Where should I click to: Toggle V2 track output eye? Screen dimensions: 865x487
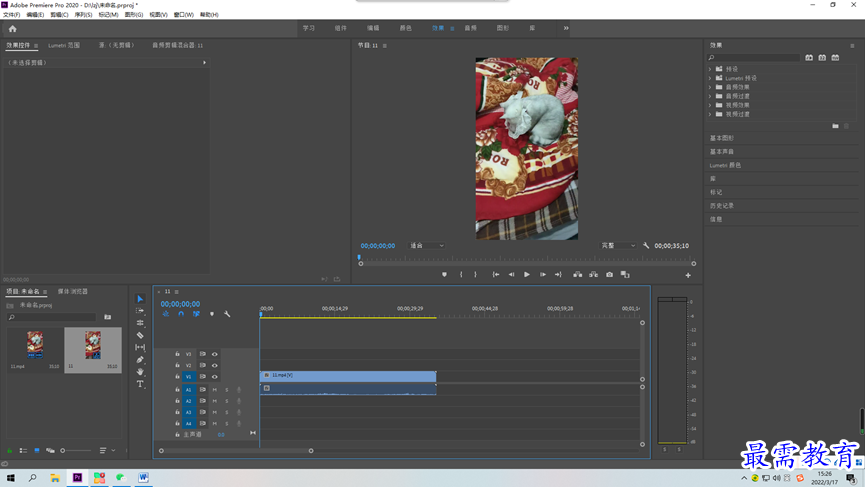tap(215, 365)
